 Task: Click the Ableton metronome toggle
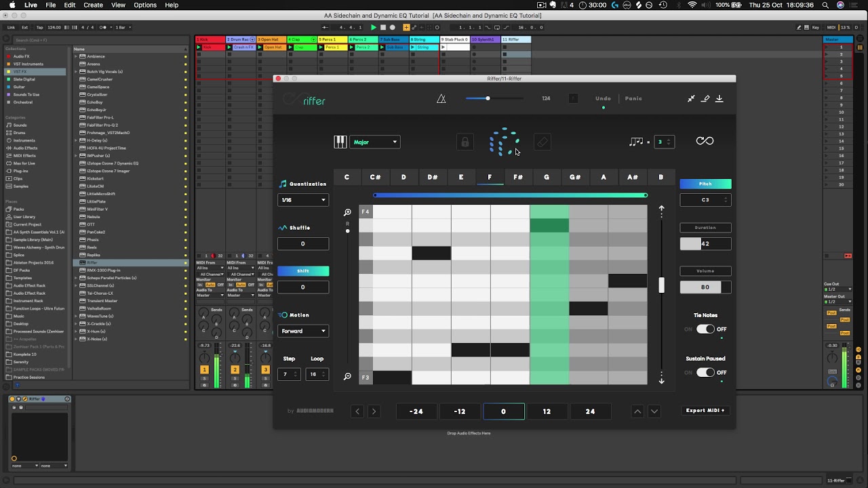pyautogui.click(x=104, y=27)
